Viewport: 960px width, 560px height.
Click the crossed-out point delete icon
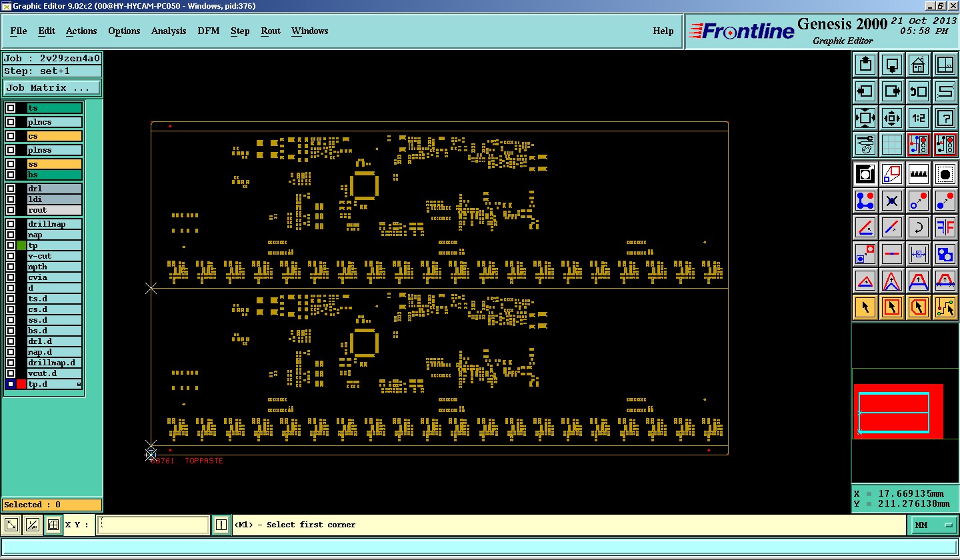pyautogui.click(x=892, y=200)
